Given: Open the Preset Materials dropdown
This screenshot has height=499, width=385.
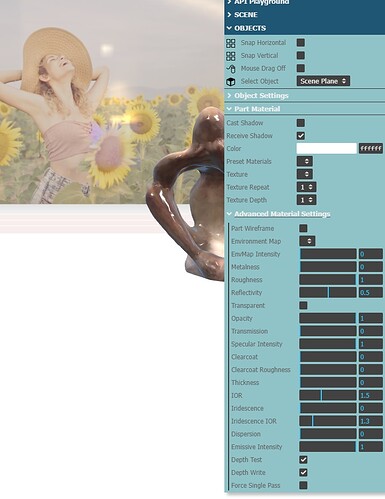Looking at the screenshot, I should tap(305, 161).
